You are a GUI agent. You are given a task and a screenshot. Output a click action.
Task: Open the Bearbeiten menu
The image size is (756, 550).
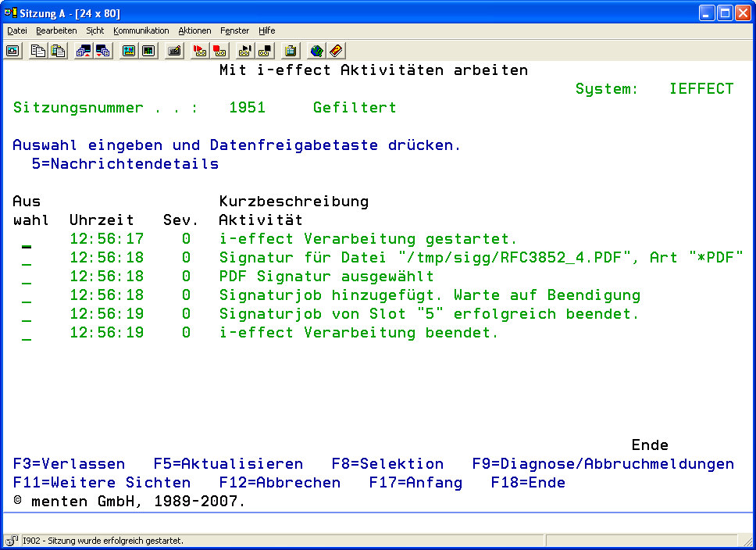click(56, 30)
